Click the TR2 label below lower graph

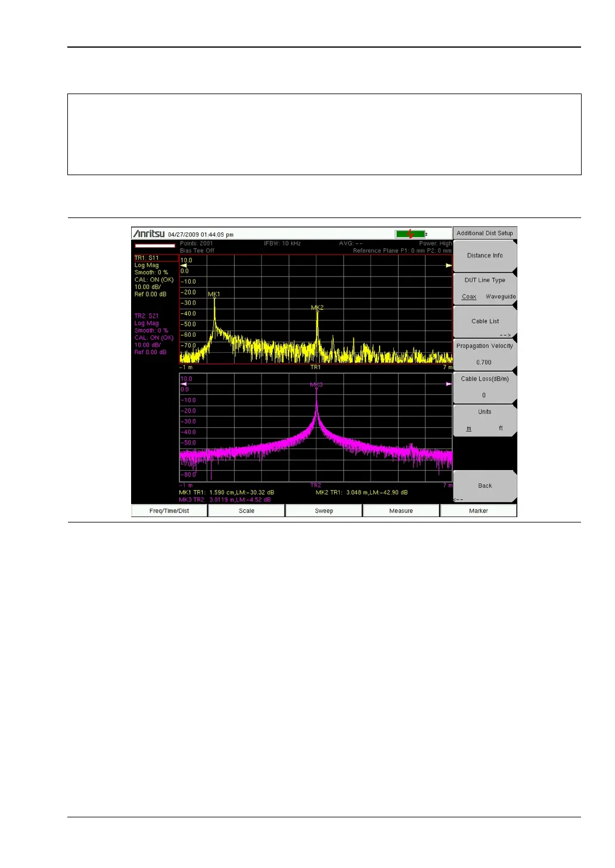tap(316, 486)
